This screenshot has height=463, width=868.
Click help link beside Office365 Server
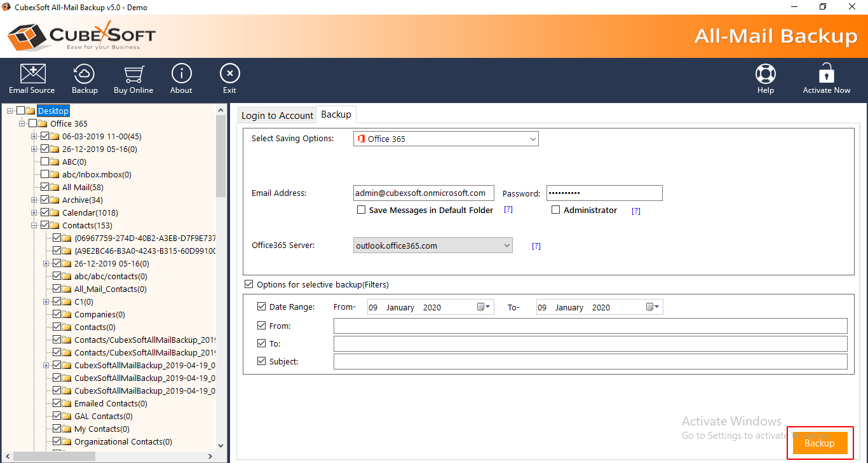[536, 246]
